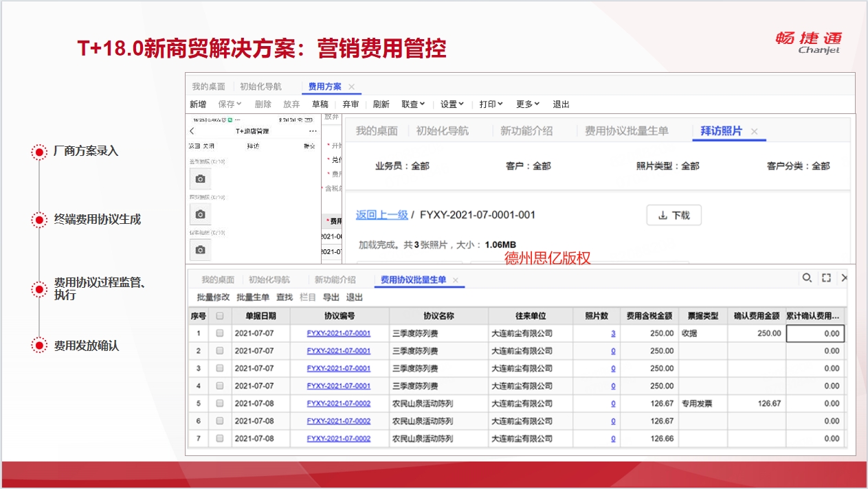
Task: Click the 费用发放确认 step on the slide
Action: 87,345
